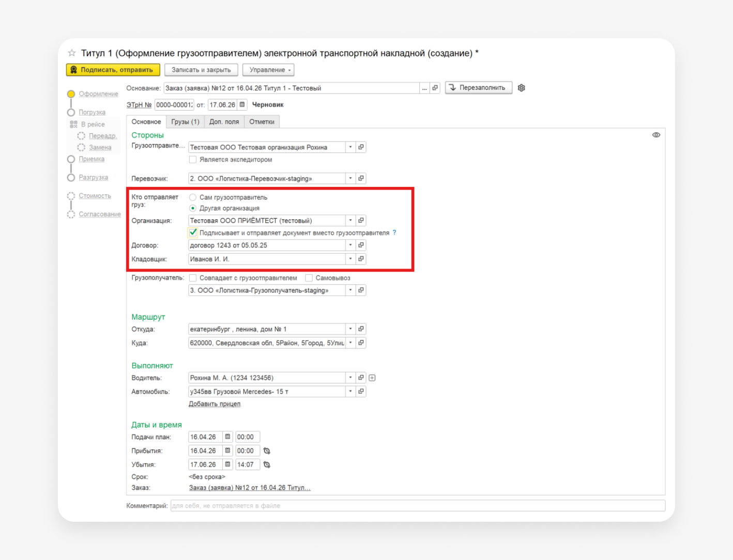
Task: Check Совпадает с грузоотправителем checkbox
Action: click(193, 278)
